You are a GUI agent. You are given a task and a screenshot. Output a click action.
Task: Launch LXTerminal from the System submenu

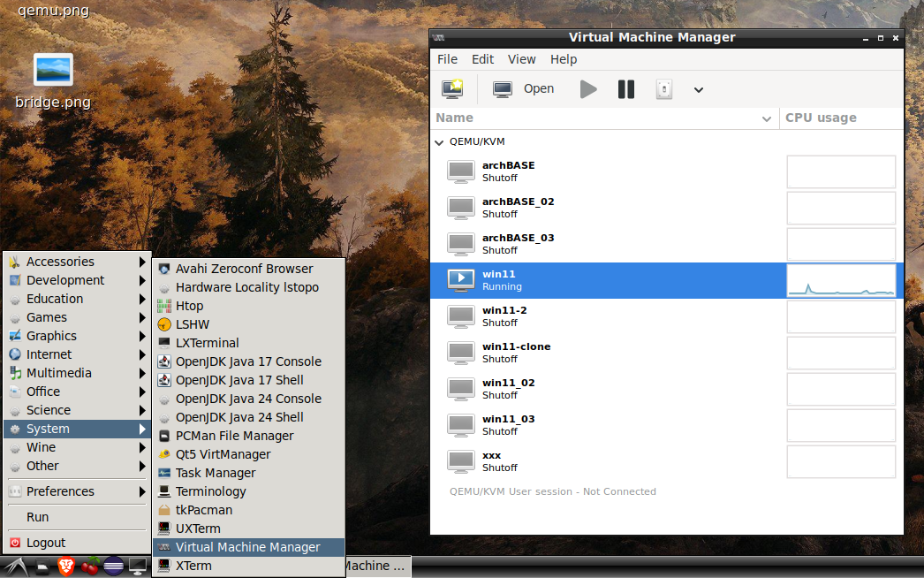pos(207,343)
